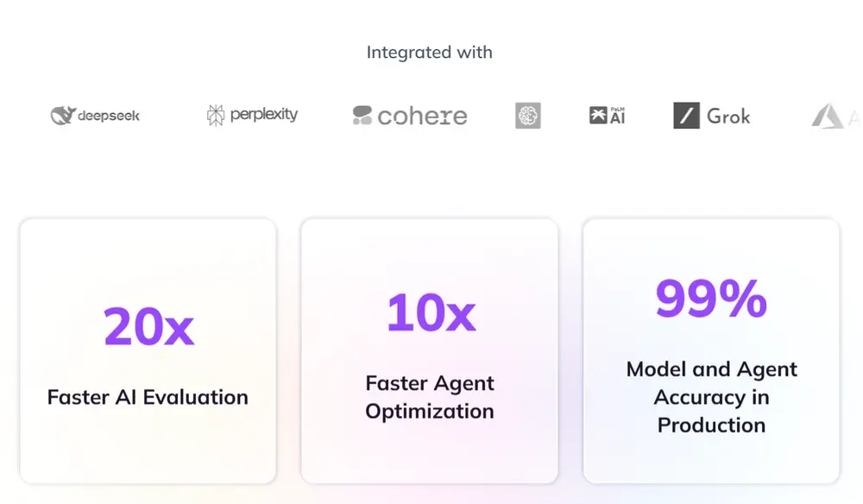Open the OpenAI knot logo
Screen dimensions: 863x504
(528, 116)
